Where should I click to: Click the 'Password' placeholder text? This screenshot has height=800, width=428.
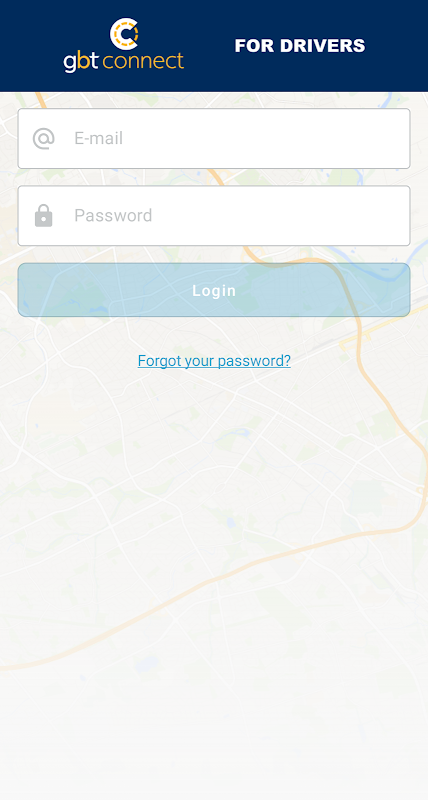(x=113, y=215)
